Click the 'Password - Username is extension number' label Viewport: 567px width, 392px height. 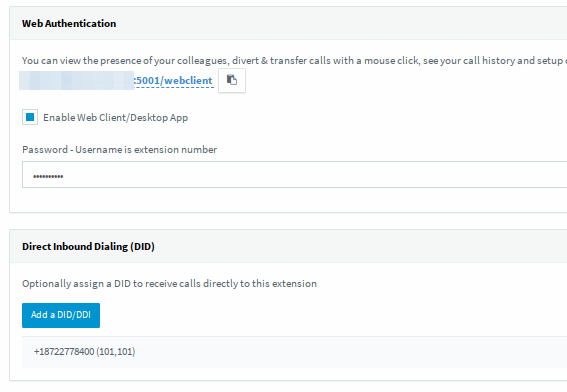(x=119, y=150)
